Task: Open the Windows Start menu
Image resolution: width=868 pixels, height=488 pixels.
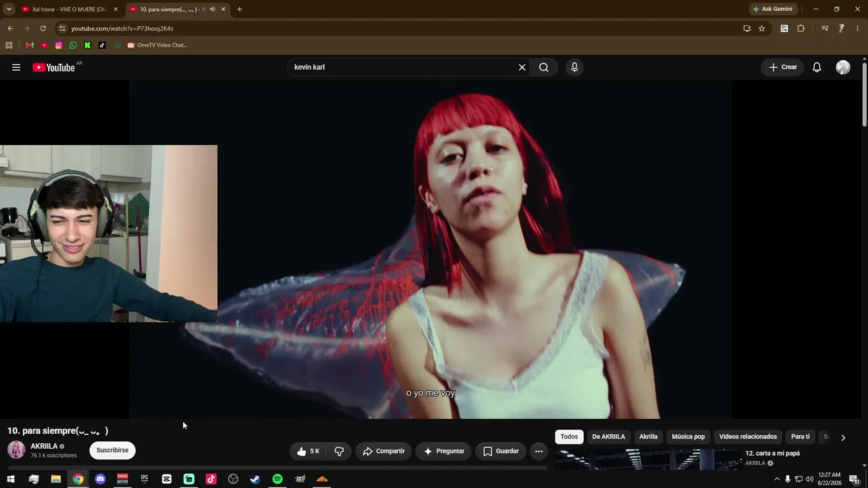Action: point(11,479)
